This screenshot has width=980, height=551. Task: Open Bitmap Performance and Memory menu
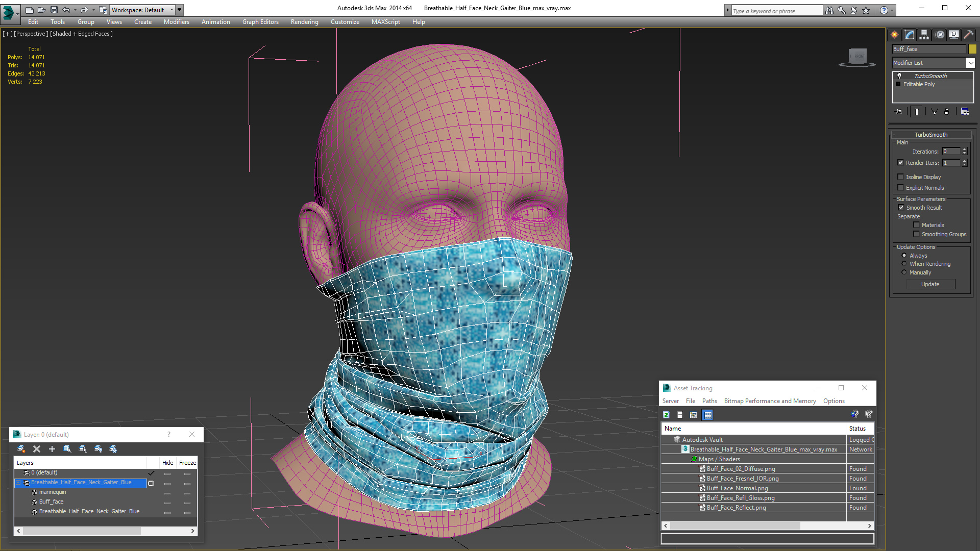(770, 401)
